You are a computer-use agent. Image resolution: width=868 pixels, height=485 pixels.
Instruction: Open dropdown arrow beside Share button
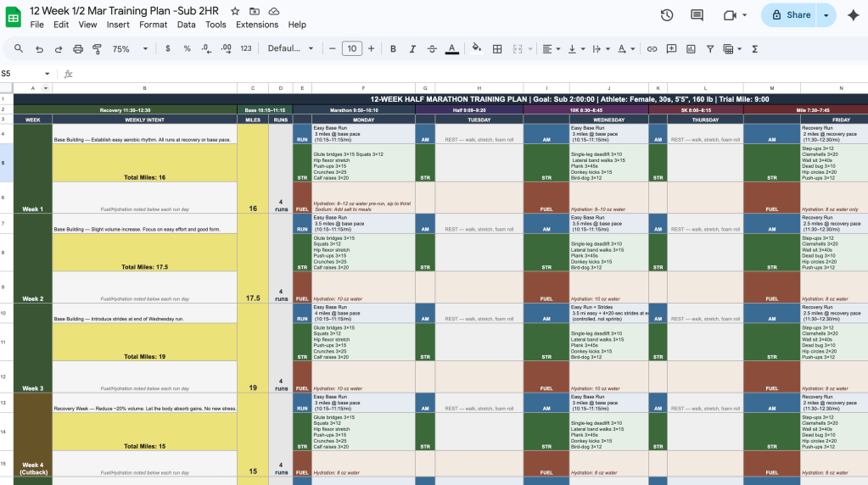click(826, 15)
